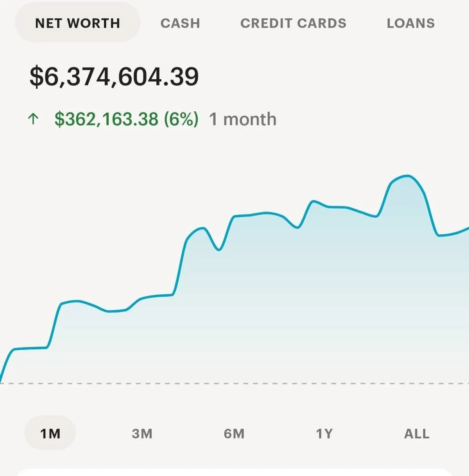Click the chart line's leftmost starting point

tap(1, 380)
